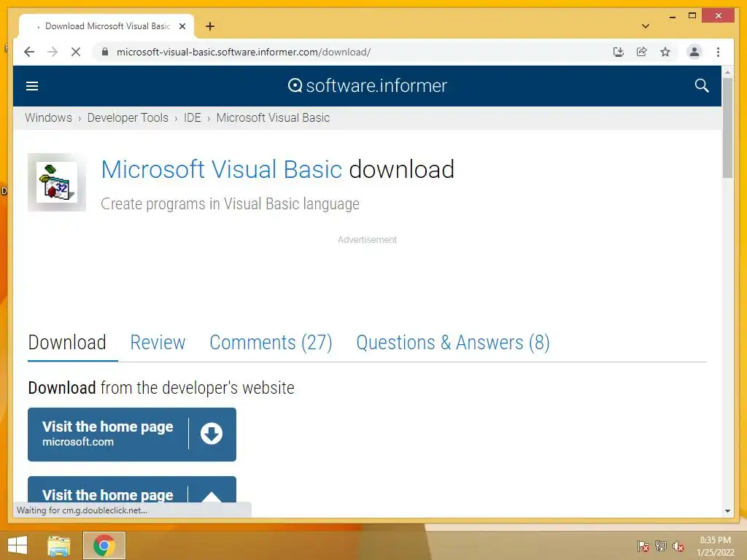Screen dimensions: 747x560
Task: Click the second Visit the home page button
Action: [132, 489]
